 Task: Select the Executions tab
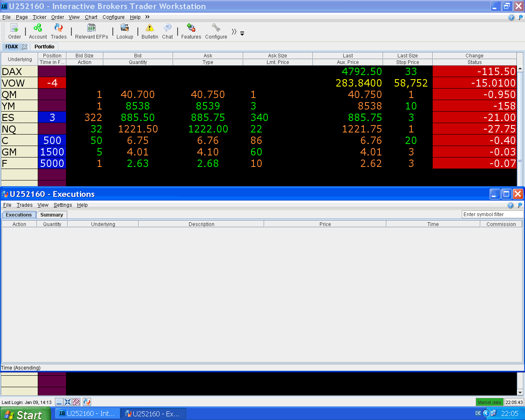[19, 215]
